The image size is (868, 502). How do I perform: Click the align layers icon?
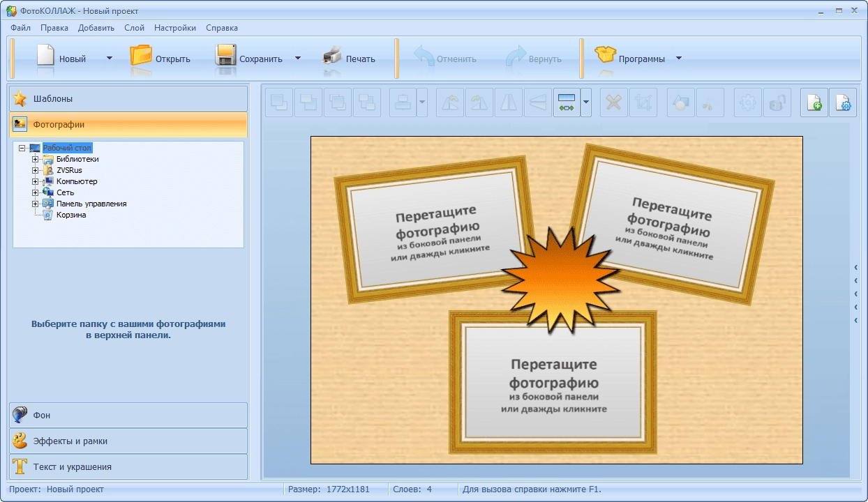coord(403,102)
